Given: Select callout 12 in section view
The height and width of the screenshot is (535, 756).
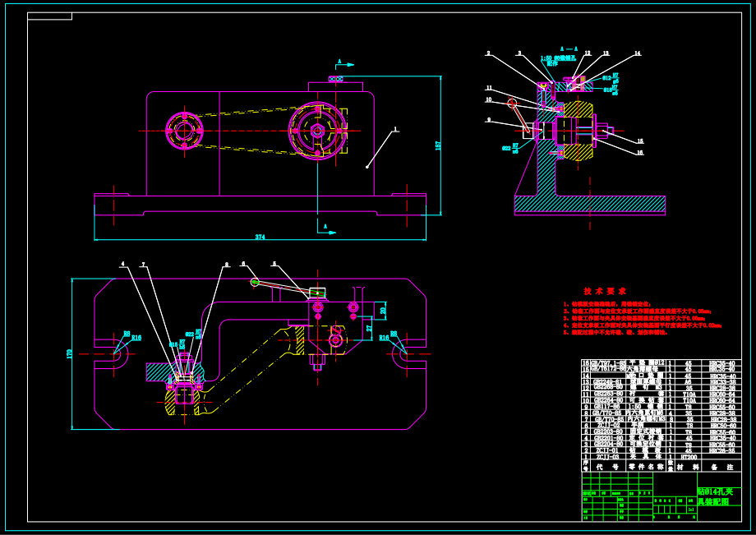Looking at the screenshot, I should click(588, 53).
